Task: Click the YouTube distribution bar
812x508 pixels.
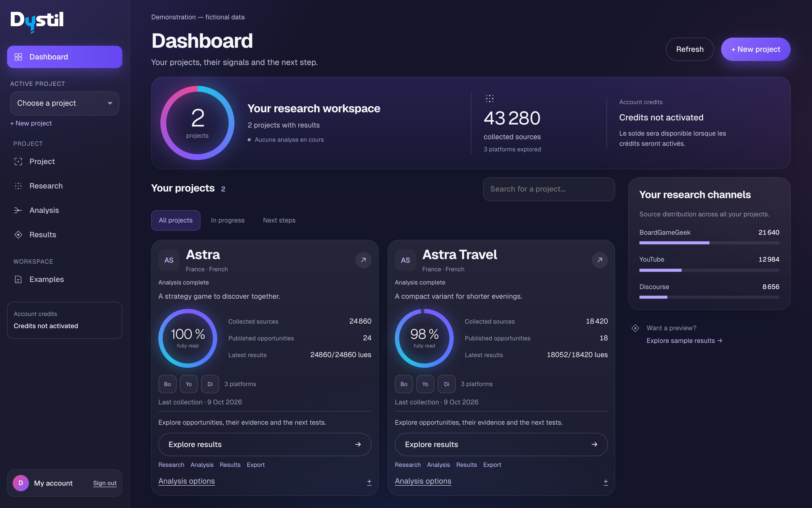Action: click(x=709, y=270)
